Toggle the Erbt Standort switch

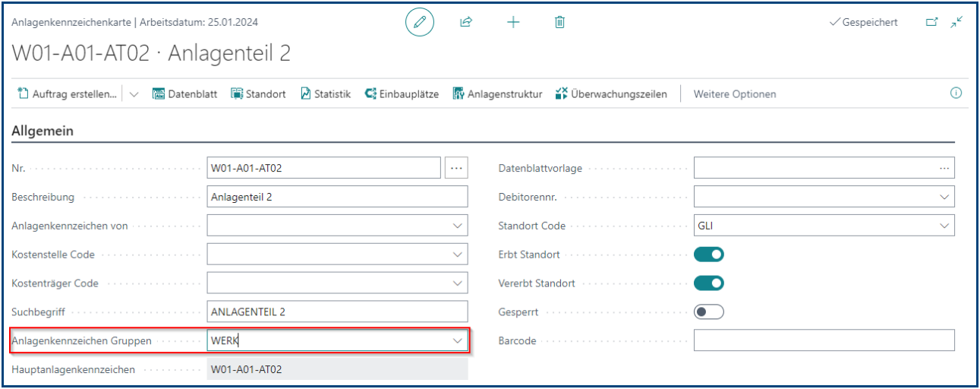(709, 255)
